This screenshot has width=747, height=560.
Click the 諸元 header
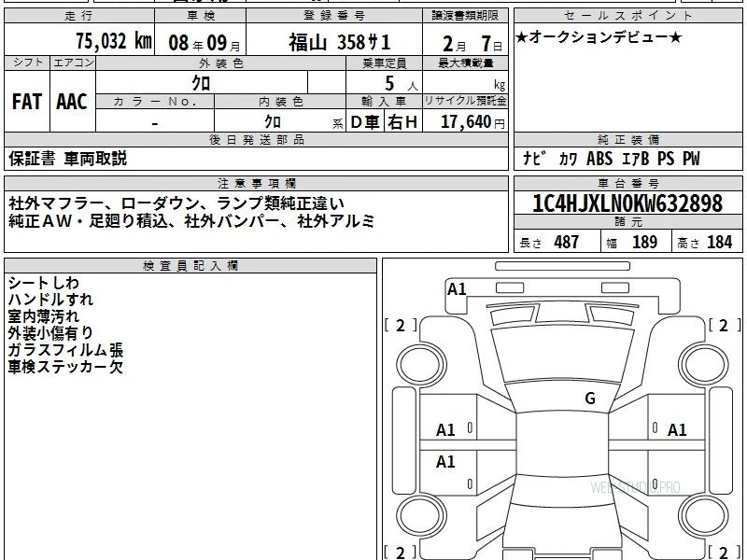[627, 222]
